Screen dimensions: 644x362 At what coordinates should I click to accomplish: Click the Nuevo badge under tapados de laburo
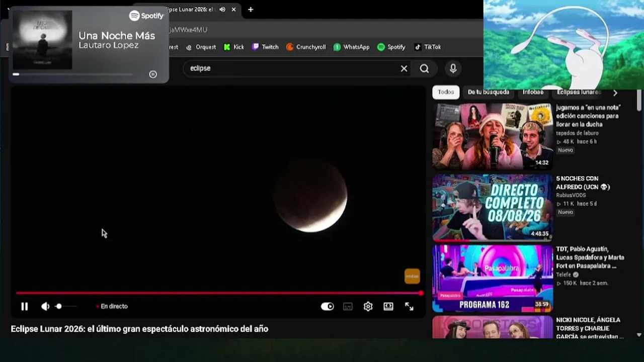click(565, 150)
